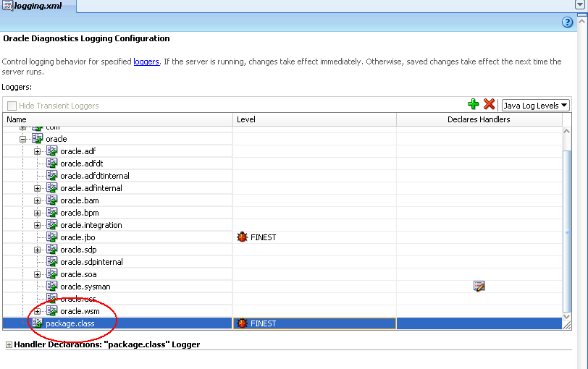
Task: Click the page scroll up arrow
Action: pos(582,21)
